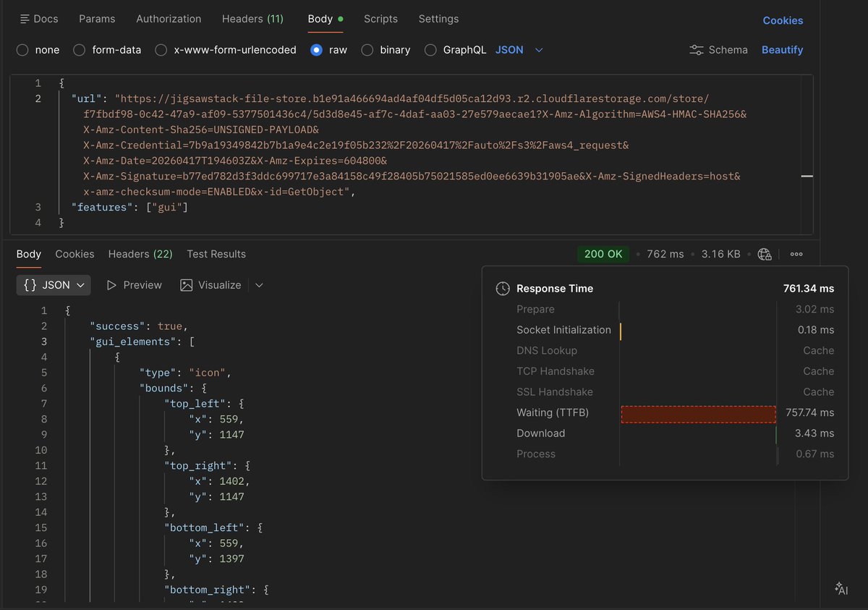868x610 pixels.
Task: Click the 762 ms response time
Action: click(x=665, y=254)
